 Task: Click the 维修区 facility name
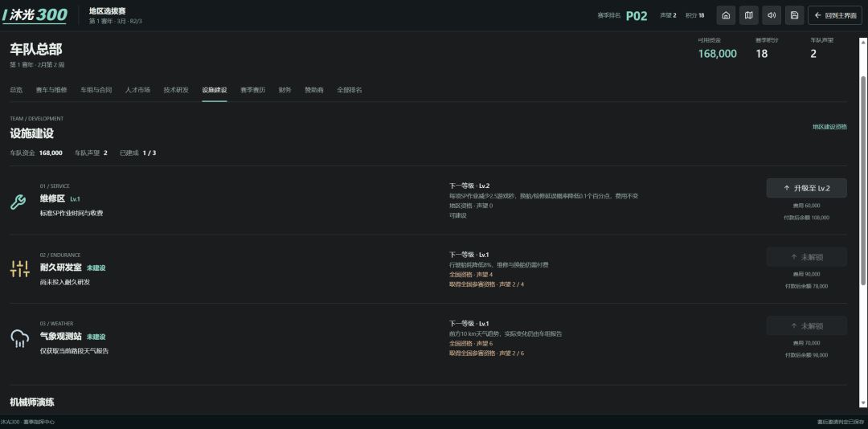click(x=52, y=198)
